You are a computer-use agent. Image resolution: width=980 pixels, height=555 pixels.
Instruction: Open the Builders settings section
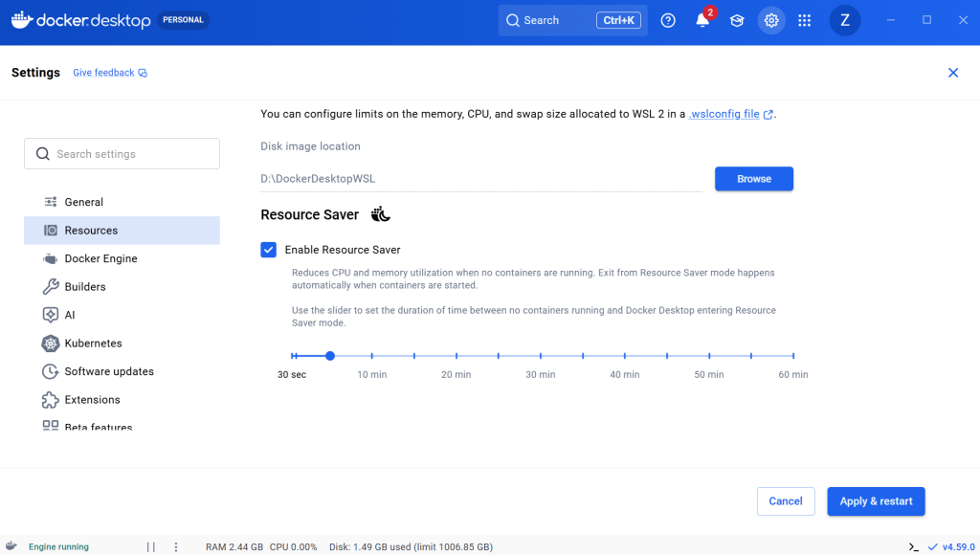(x=85, y=286)
